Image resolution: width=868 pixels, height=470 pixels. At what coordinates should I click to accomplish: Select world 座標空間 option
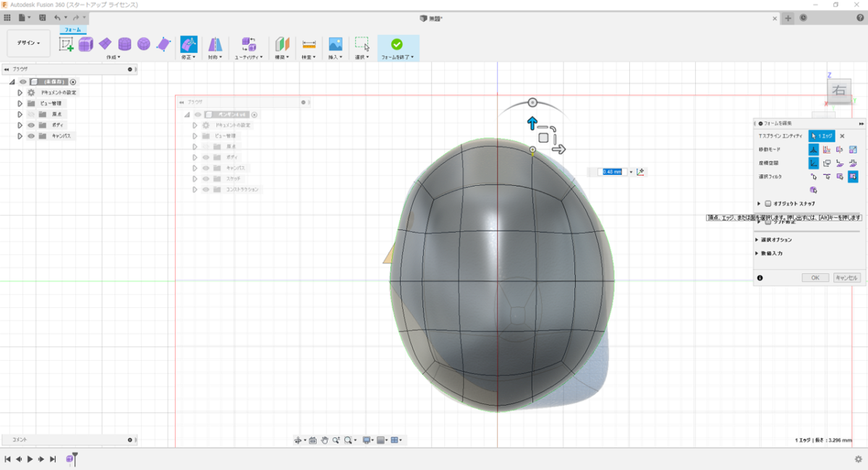click(x=813, y=163)
